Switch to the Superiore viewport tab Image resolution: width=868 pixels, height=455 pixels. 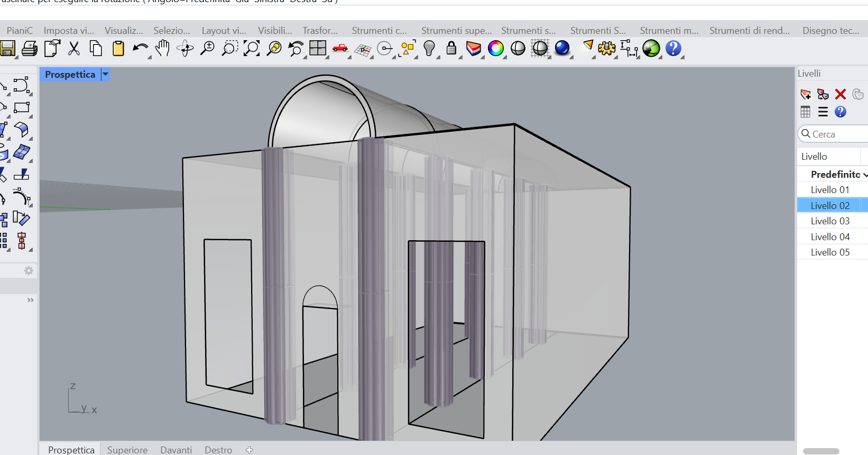point(127,450)
